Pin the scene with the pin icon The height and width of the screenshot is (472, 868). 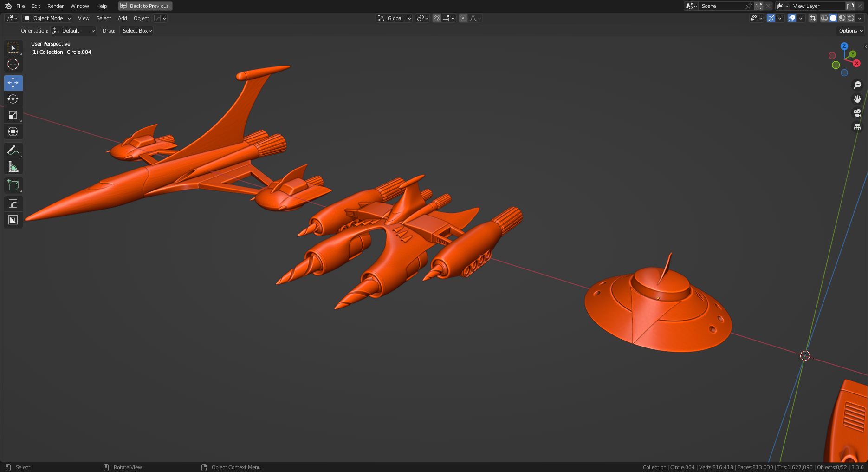pos(748,6)
